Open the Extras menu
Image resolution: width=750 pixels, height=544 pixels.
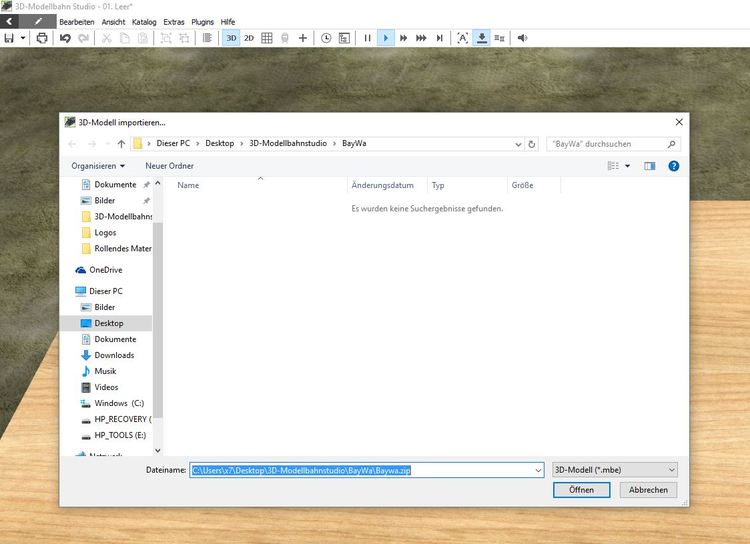[174, 22]
